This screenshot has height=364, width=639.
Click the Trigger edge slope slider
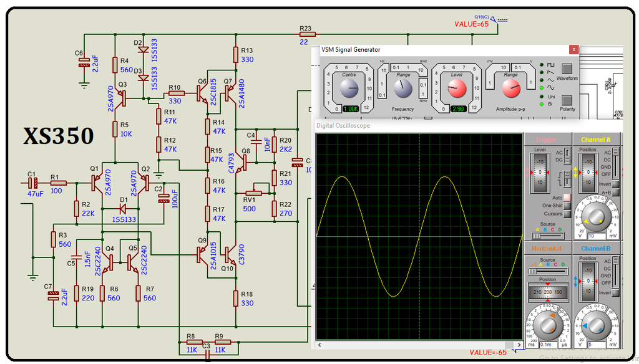click(x=567, y=178)
